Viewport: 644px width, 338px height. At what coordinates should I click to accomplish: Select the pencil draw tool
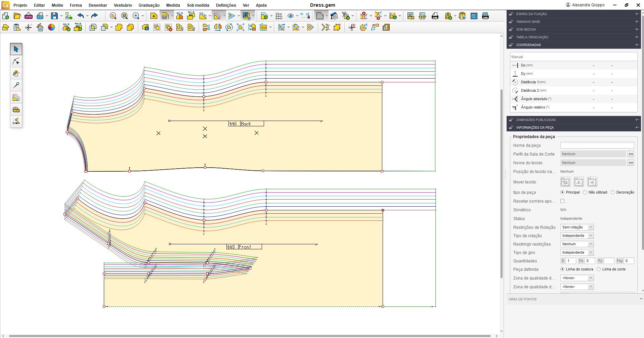click(x=16, y=73)
